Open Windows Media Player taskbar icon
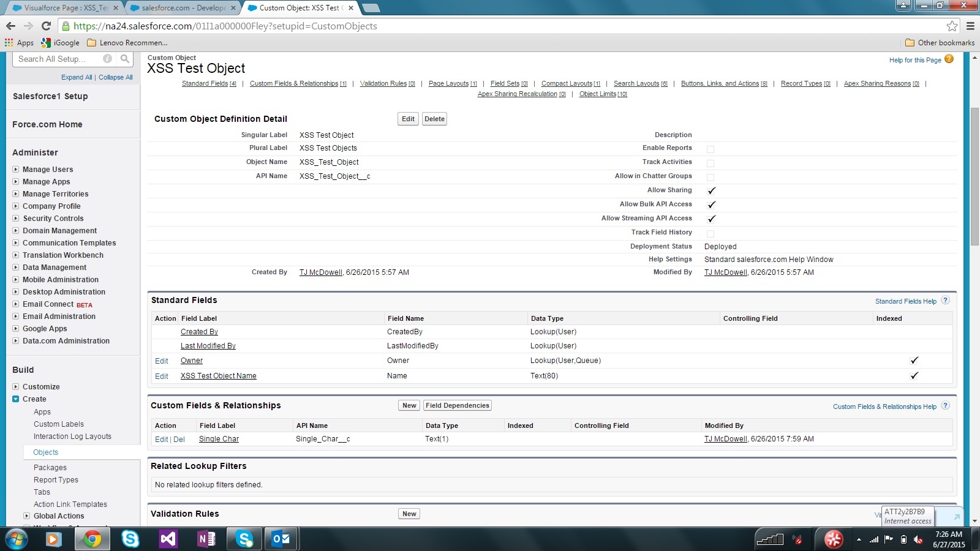Screen dimensions: 980x551 pos(54,539)
